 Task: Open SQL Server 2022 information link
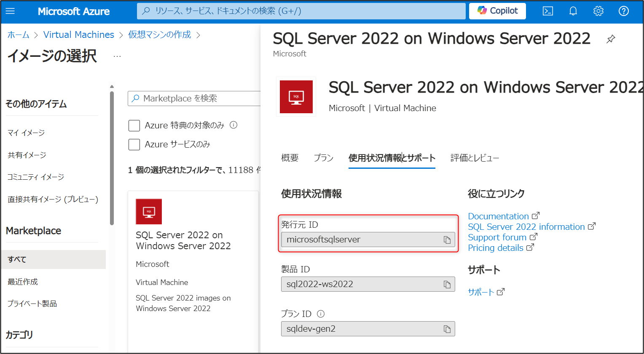coord(526,227)
